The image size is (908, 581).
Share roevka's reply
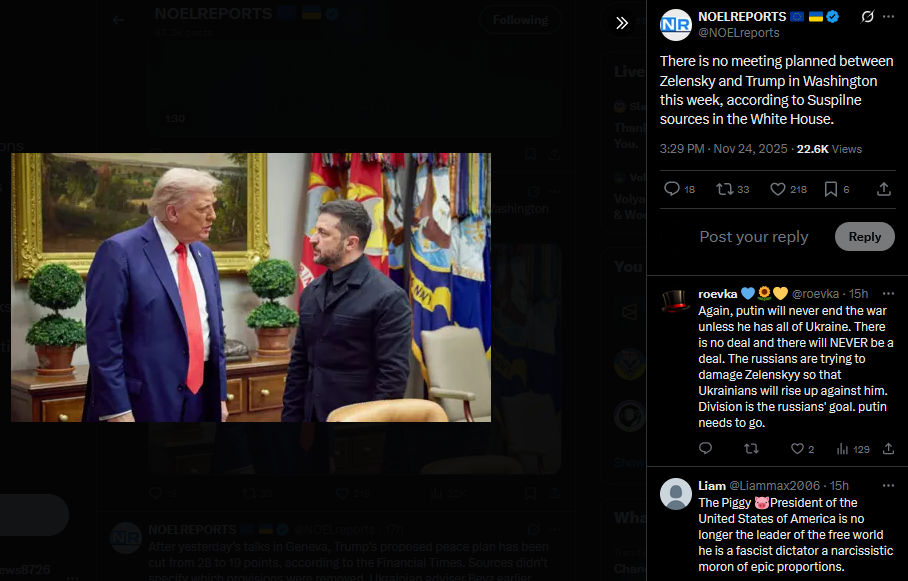(x=888, y=448)
